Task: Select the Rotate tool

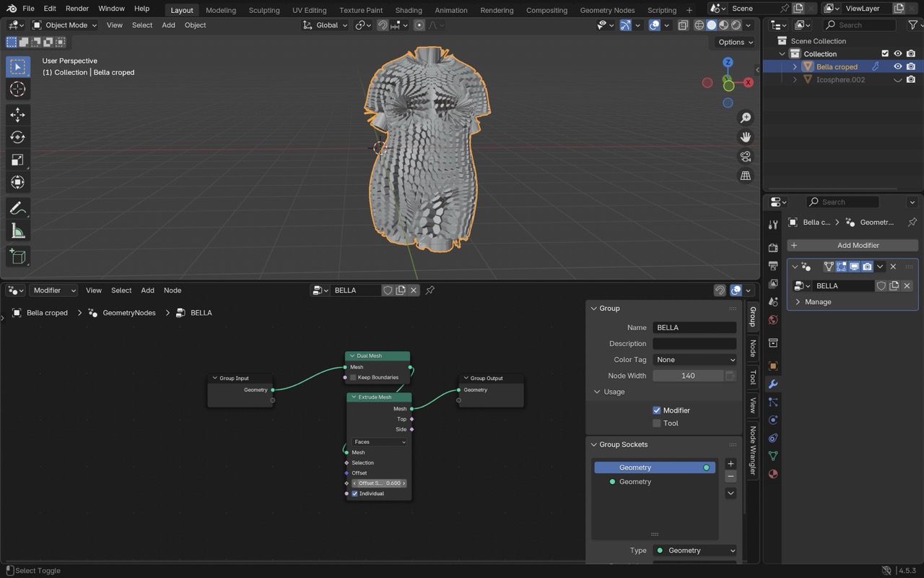Action: [18, 137]
